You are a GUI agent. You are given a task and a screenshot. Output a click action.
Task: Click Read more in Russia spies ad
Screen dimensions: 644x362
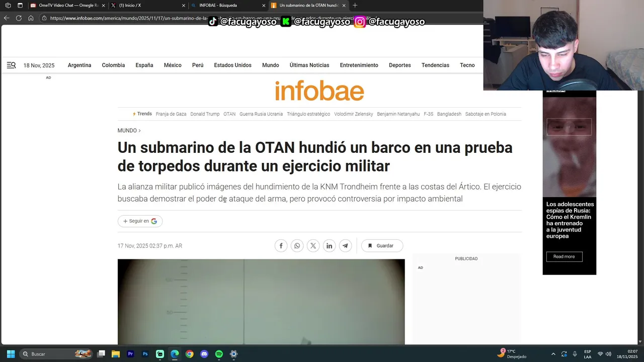point(564,256)
